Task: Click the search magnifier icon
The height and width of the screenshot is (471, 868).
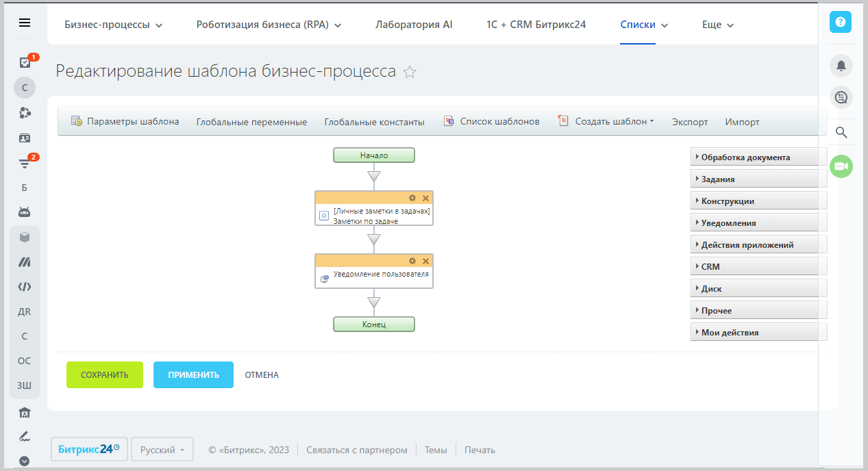Action: click(x=841, y=132)
